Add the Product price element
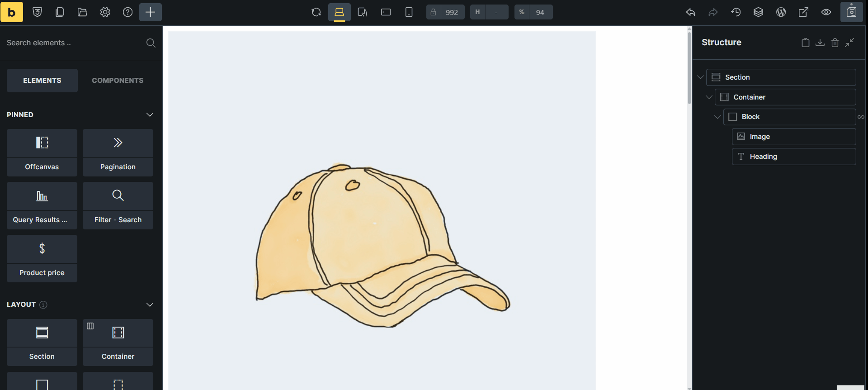Screen dimensions: 868x390 42,258
